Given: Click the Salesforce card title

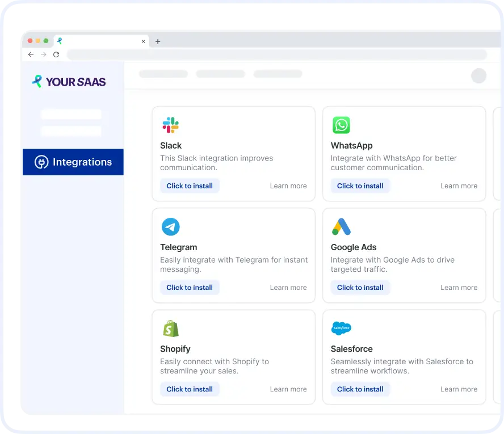Looking at the screenshot, I should click(352, 349).
